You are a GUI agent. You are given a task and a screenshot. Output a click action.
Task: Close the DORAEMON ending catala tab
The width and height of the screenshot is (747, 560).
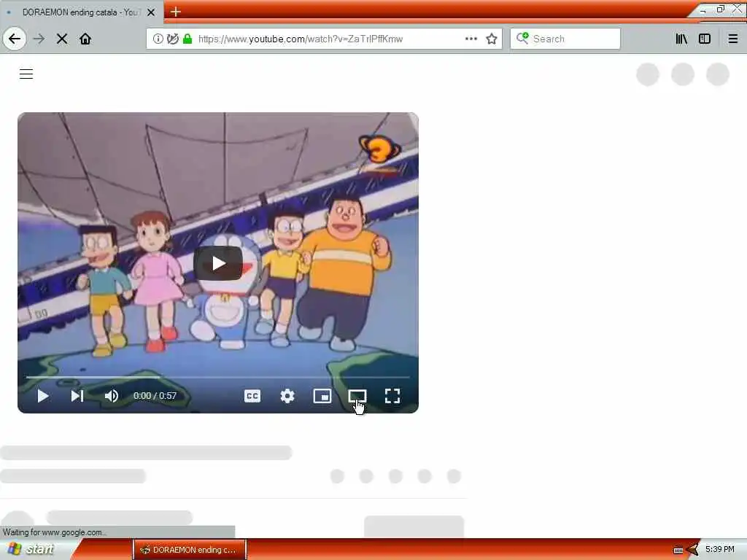[x=151, y=12]
